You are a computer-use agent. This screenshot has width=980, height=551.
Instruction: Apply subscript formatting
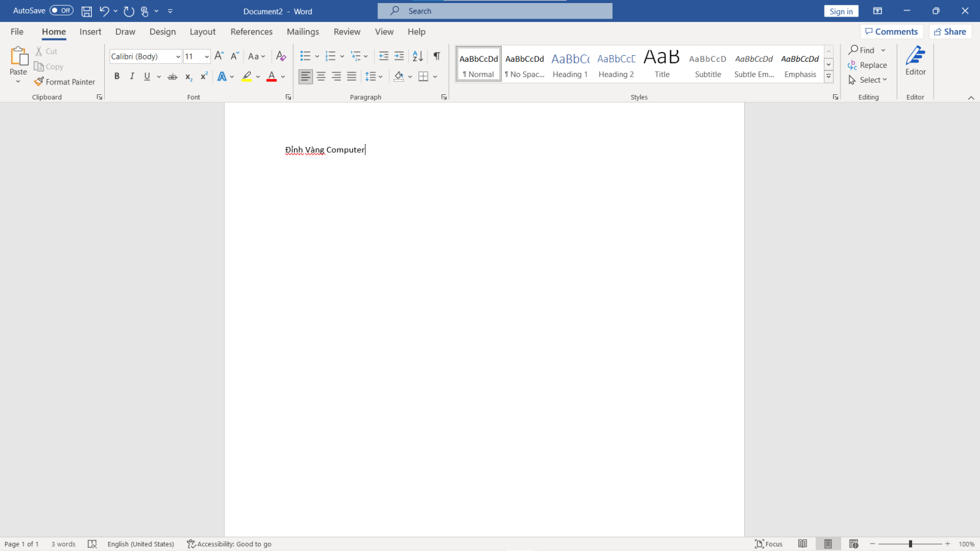189,77
